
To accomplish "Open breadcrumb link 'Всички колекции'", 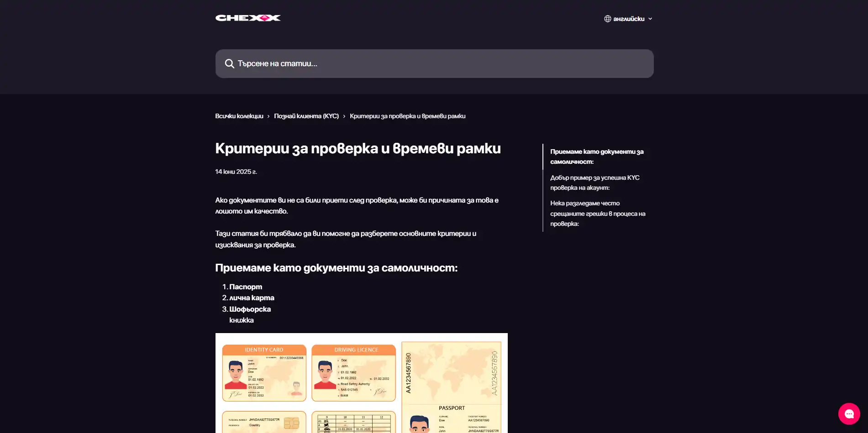I will (x=239, y=116).
